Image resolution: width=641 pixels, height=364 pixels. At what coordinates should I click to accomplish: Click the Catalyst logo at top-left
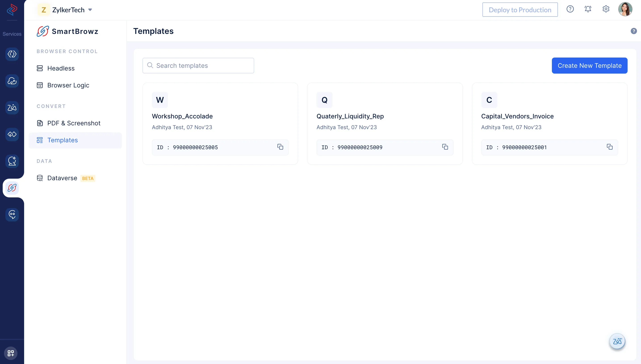tap(12, 10)
